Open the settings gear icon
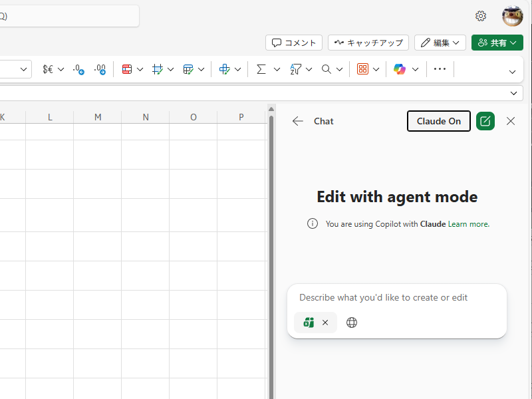This screenshot has height=399, width=532. [x=480, y=16]
